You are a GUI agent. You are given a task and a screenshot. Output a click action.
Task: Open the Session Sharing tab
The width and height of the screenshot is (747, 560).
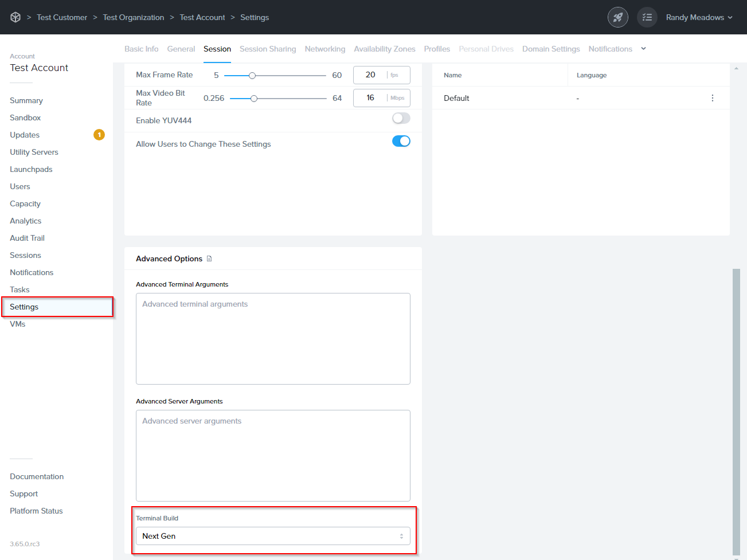coord(268,49)
